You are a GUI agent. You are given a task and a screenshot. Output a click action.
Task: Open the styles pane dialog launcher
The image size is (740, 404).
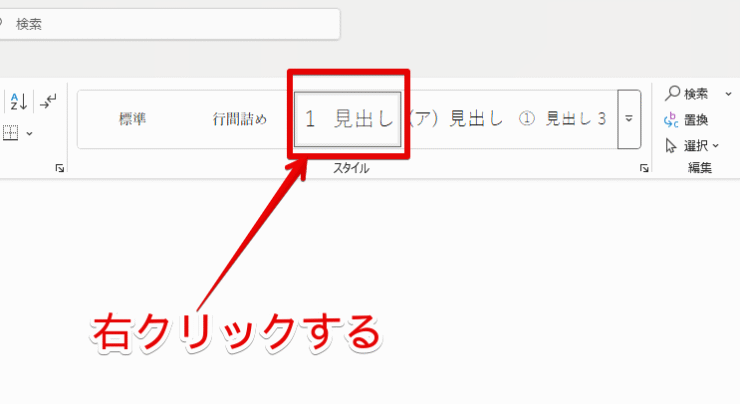(x=644, y=168)
